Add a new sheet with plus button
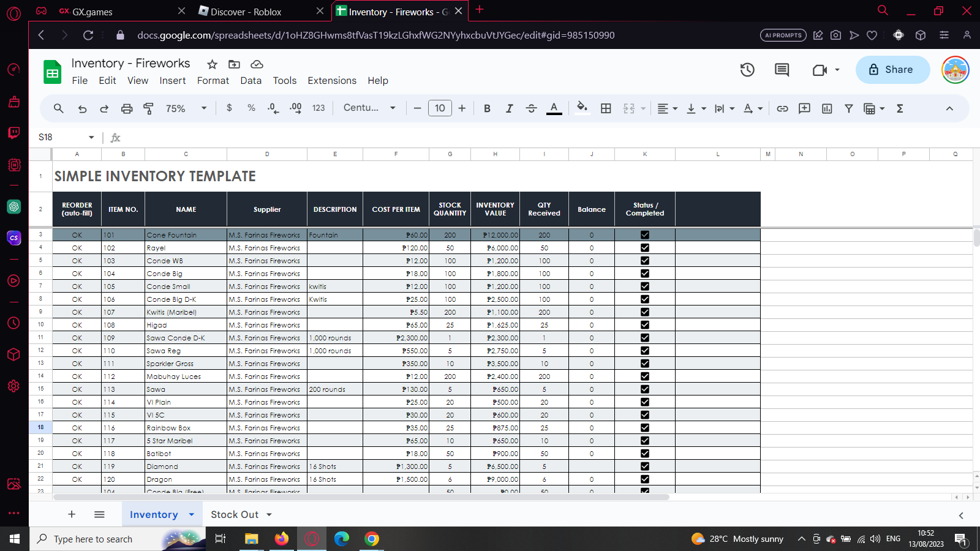 [72, 514]
